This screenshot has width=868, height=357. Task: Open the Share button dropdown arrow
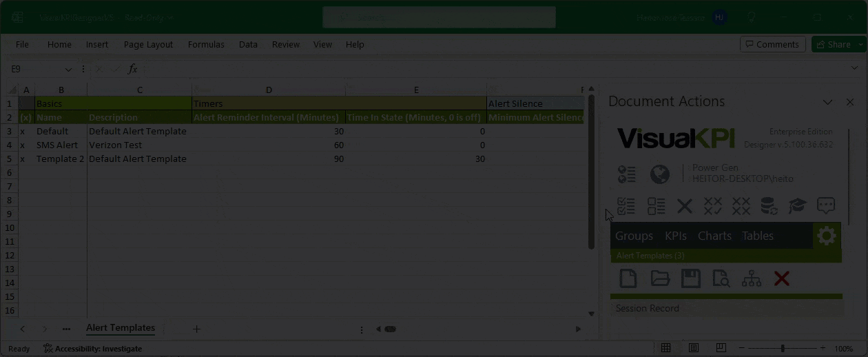pyautogui.click(x=860, y=44)
